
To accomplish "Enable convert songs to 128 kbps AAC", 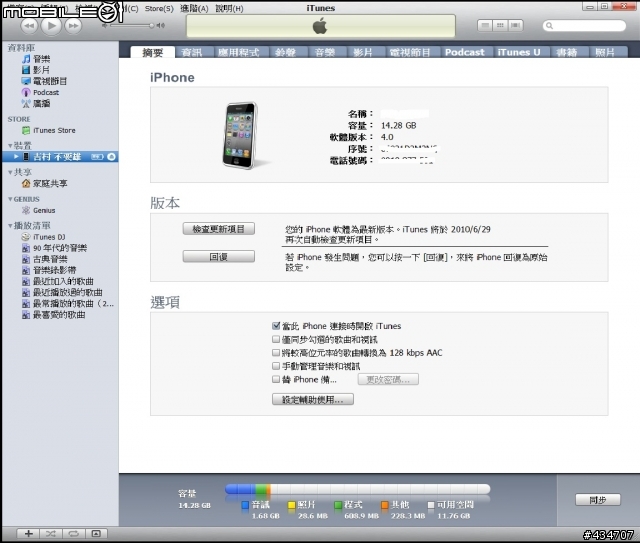I will coord(276,353).
